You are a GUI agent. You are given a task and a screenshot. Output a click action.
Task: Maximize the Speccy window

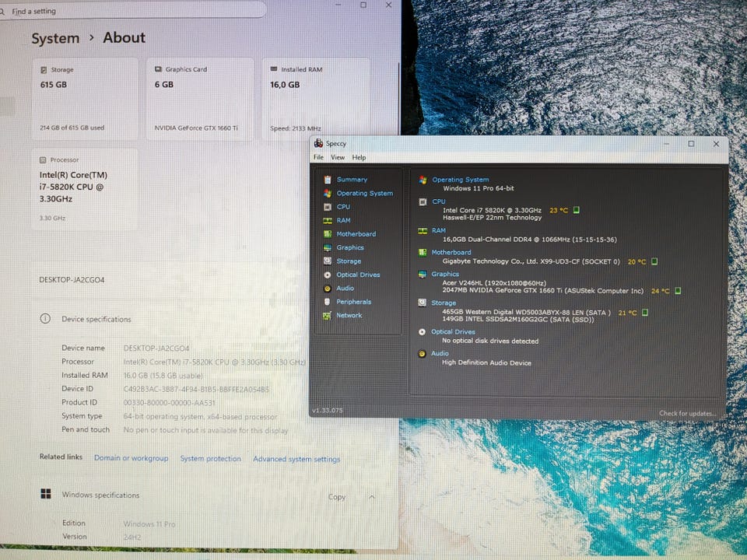[691, 144]
